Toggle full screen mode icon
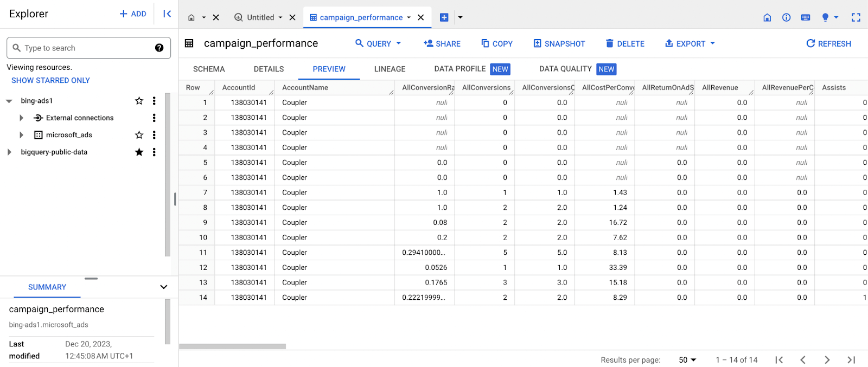The width and height of the screenshot is (868, 367). pos(856,17)
